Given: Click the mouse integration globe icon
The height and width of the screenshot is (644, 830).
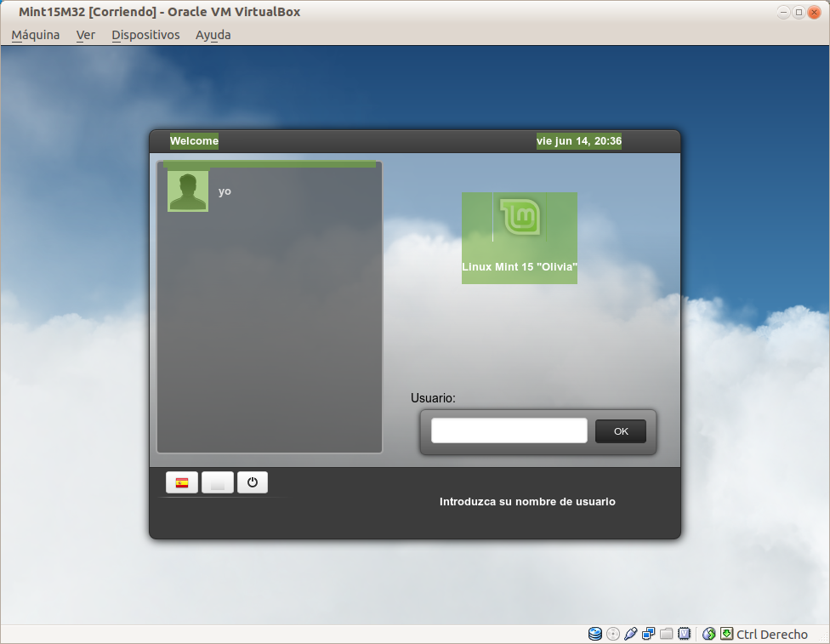Looking at the screenshot, I should 709,634.
